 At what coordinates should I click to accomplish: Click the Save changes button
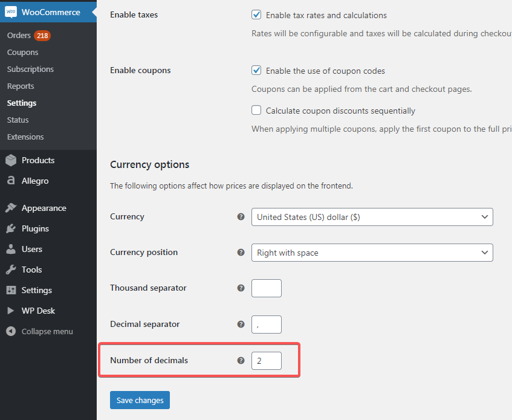(140, 400)
